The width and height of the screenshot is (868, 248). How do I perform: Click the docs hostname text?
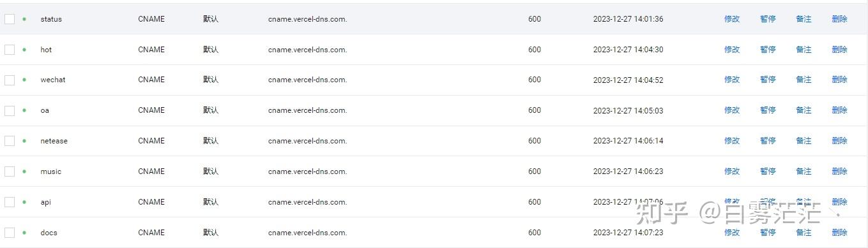[x=49, y=233]
